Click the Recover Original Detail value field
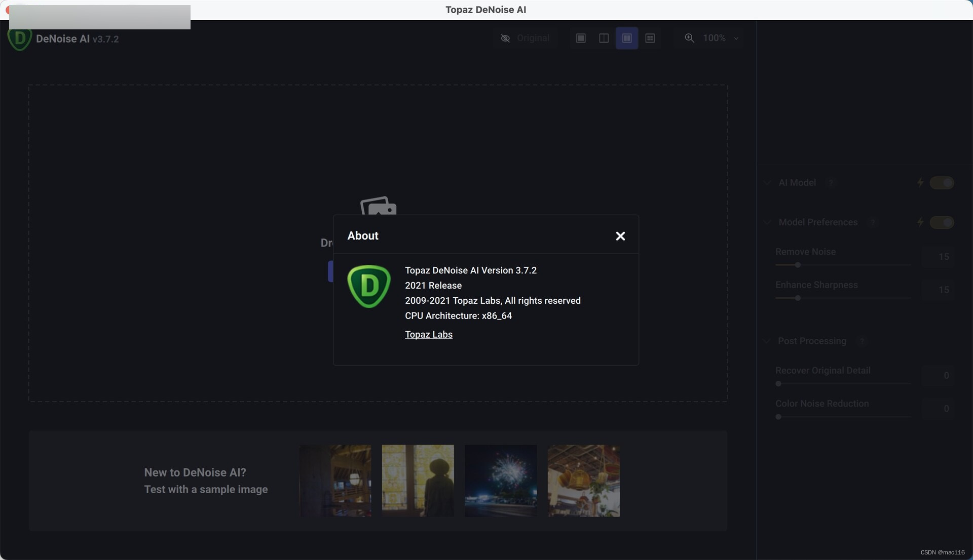Image resolution: width=973 pixels, height=560 pixels. coord(938,375)
